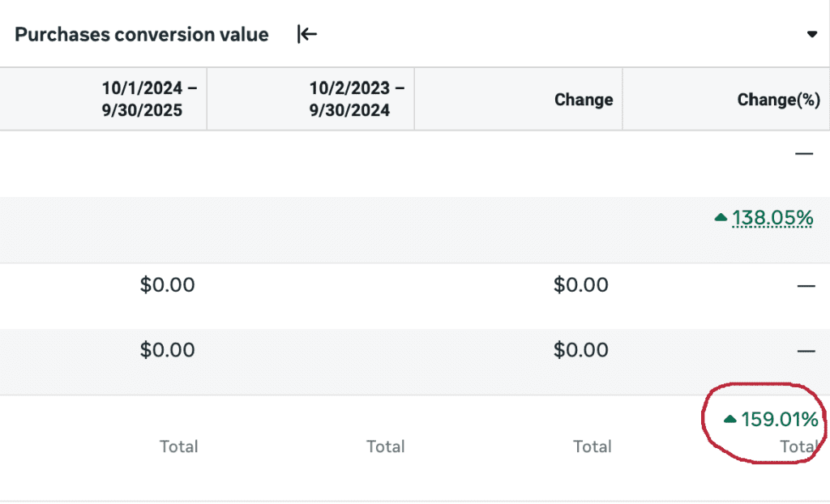Click the first-row dash in Change(%)
This screenshot has height=504, width=830.
[804, 153]
